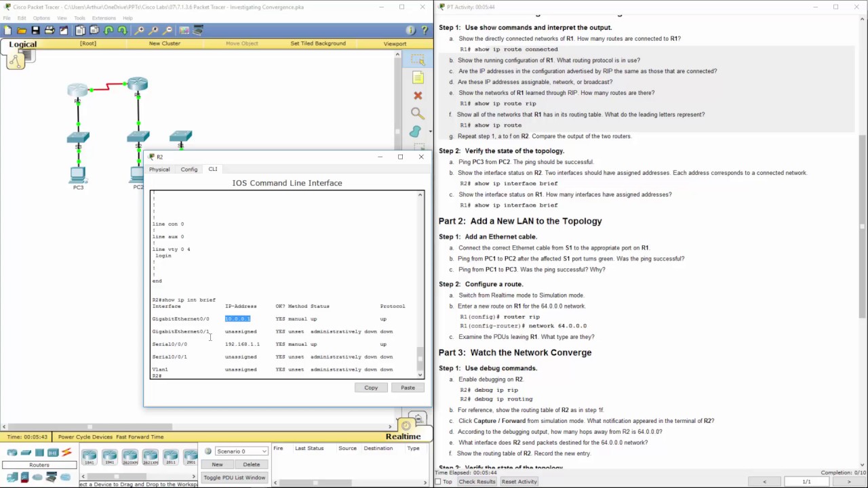Screen dimensions: 868x488
Task: Open the Extensions menu
Action: pyautogui.click(x=104, y=18)
